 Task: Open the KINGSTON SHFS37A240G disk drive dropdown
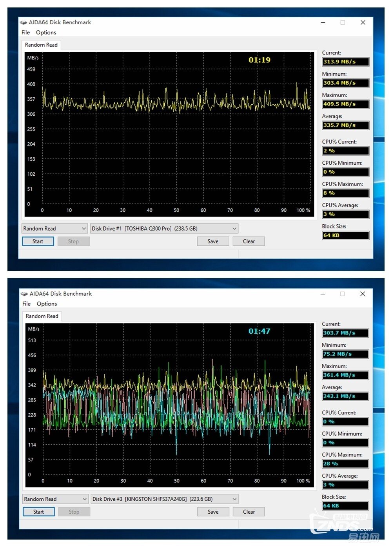[x=234, y=499]
